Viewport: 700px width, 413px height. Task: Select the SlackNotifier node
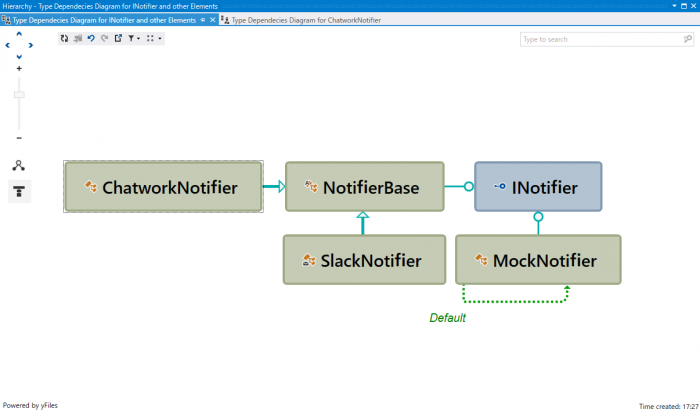pos(364,260)
